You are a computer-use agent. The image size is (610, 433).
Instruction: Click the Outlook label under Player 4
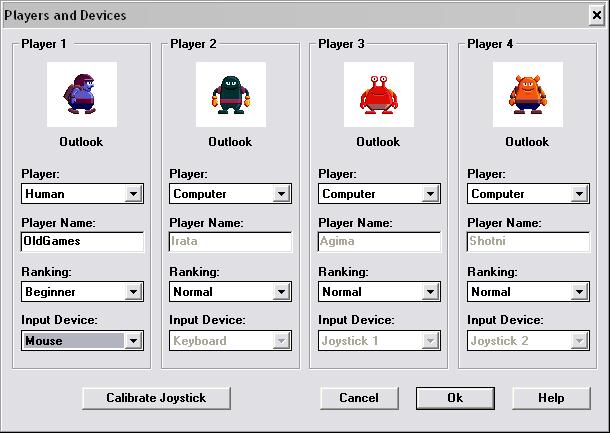coord(527,142)
